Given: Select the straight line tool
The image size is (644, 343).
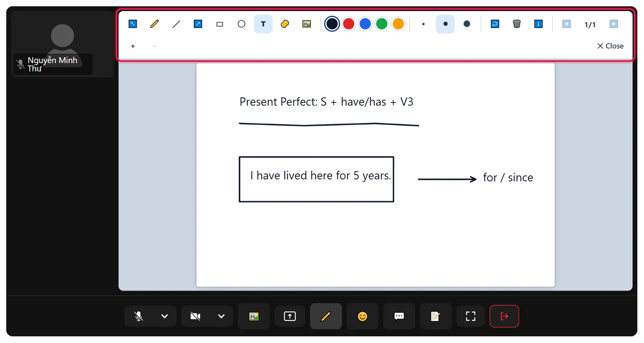Looking at the screenshot, I should point(176,24).
